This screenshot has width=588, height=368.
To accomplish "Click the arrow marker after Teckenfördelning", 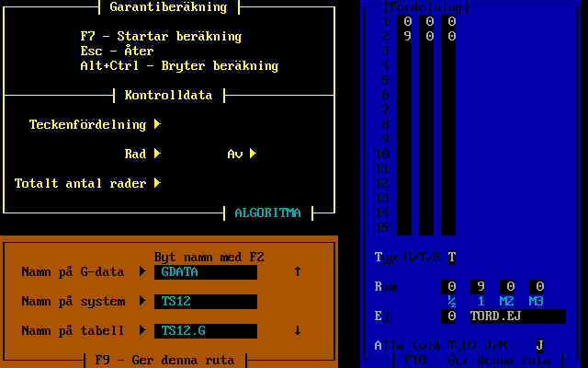I will [157, 124].
